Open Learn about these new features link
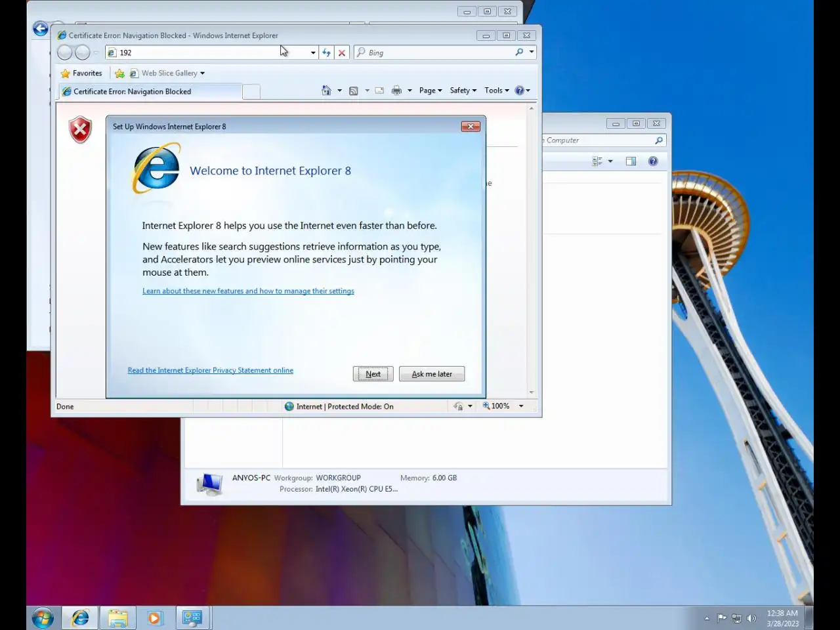Image resolution: width=840 pixels, height=630 pixels. (248, 291)
